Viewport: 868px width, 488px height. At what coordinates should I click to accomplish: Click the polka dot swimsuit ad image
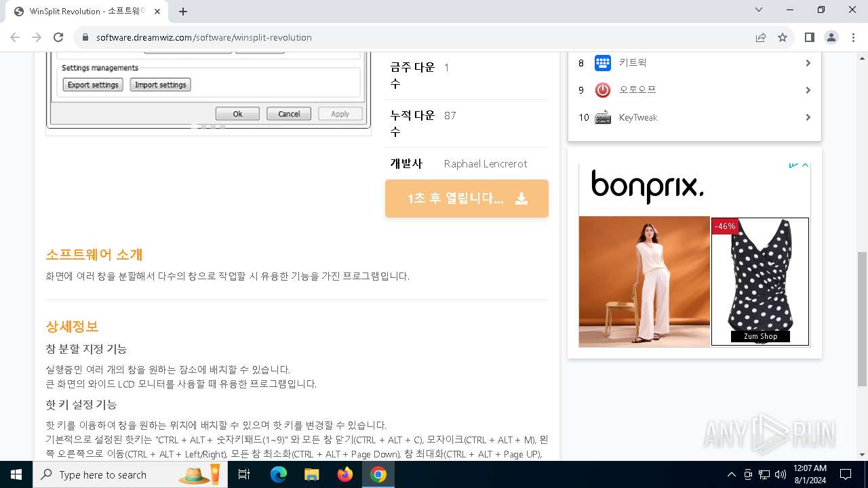[x=760, y=281]
